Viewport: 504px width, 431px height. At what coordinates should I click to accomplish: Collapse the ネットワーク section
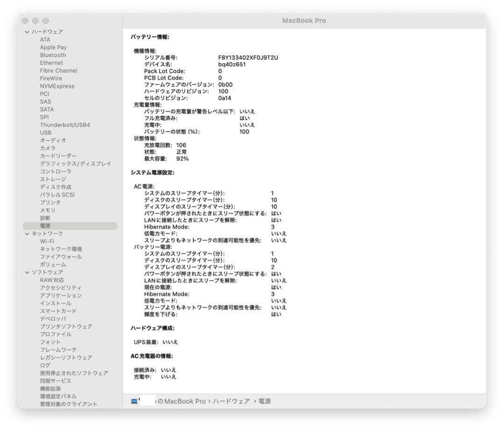[x=27, y=233]
